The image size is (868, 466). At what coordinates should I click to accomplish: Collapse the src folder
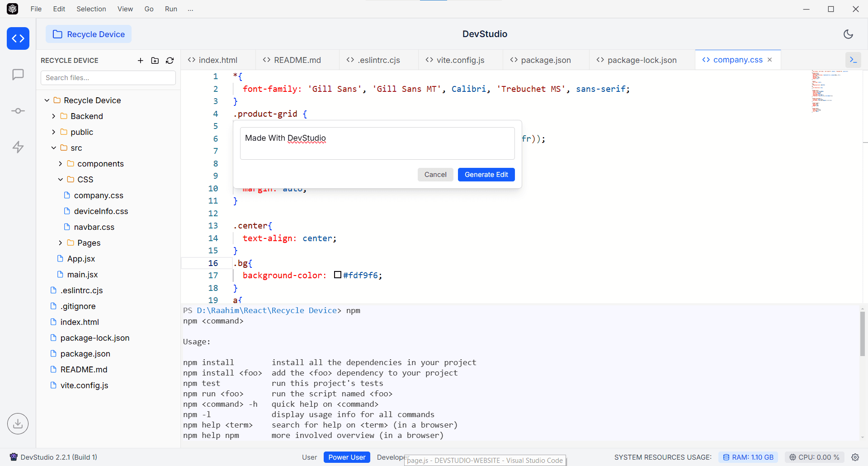[x=54, y=148]
